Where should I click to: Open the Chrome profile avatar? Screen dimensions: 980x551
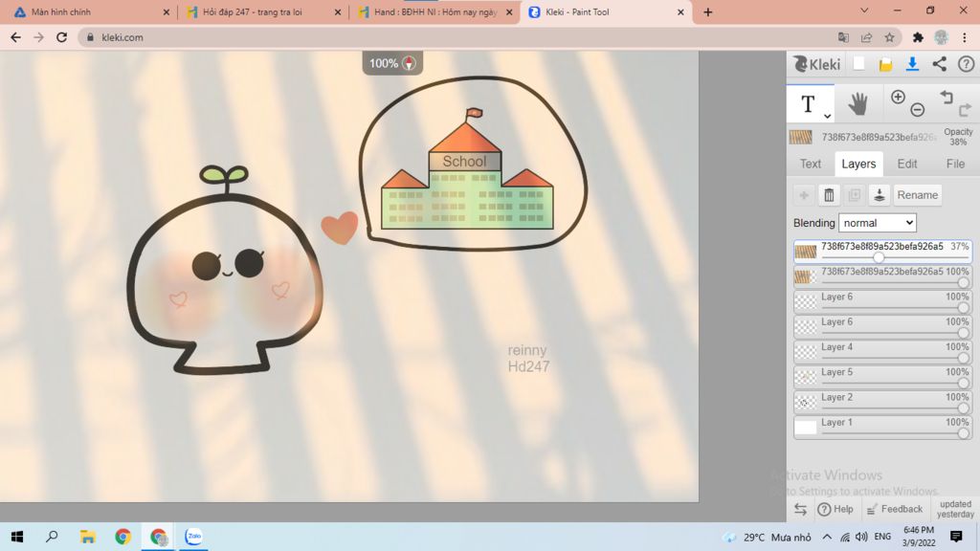[942, 37]
